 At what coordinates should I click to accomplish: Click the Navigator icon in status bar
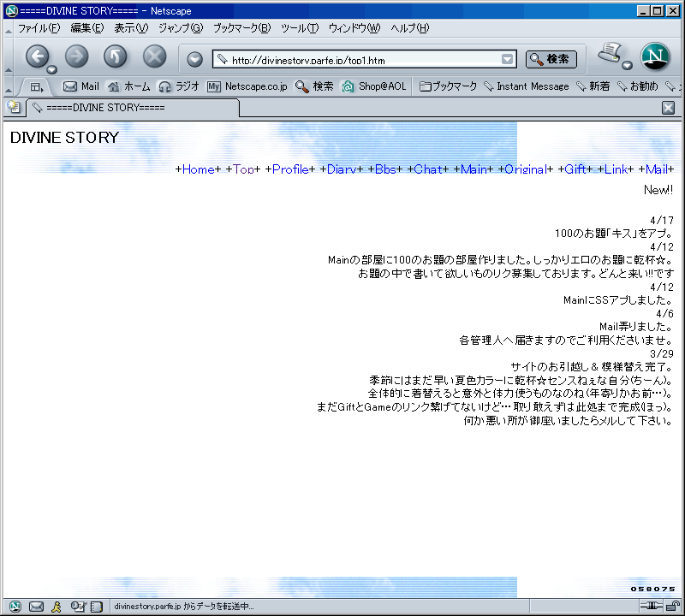tap(15, 607)
